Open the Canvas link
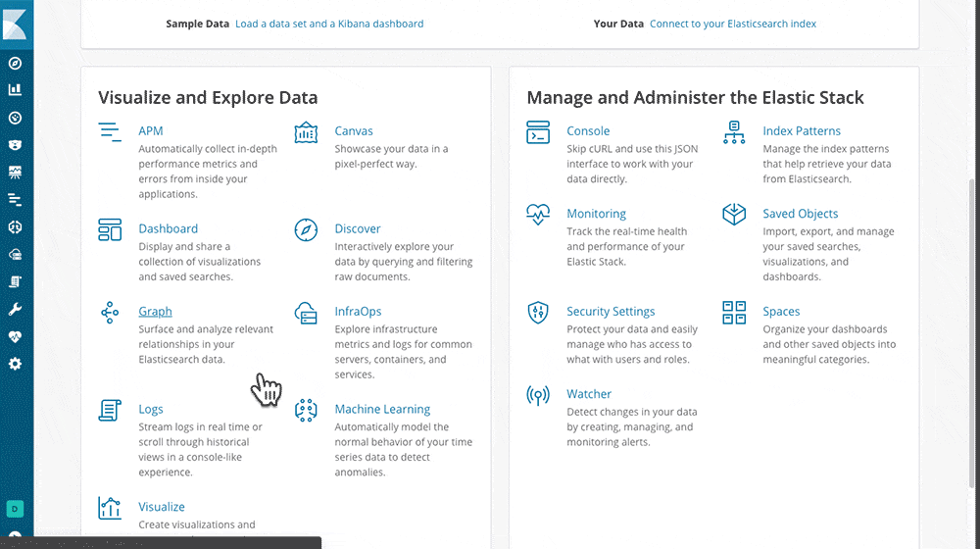The height and width of the screenshot is (549, 980). tap(354, 130)
